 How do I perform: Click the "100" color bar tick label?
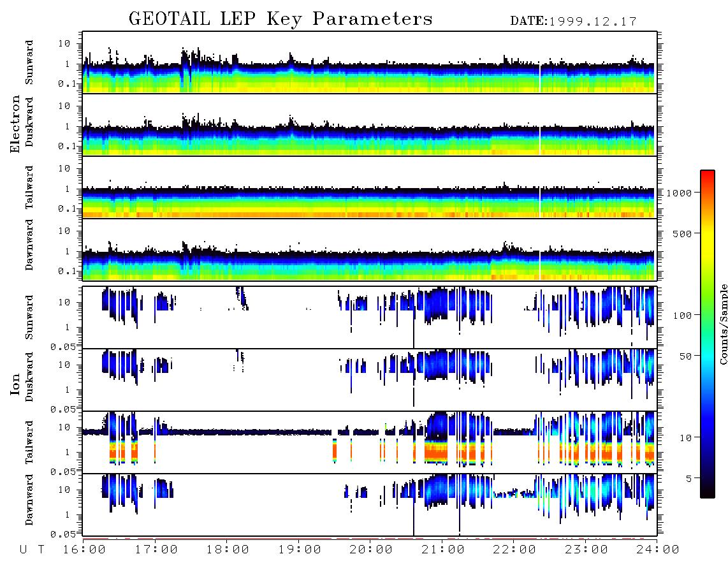coord(682,316)
